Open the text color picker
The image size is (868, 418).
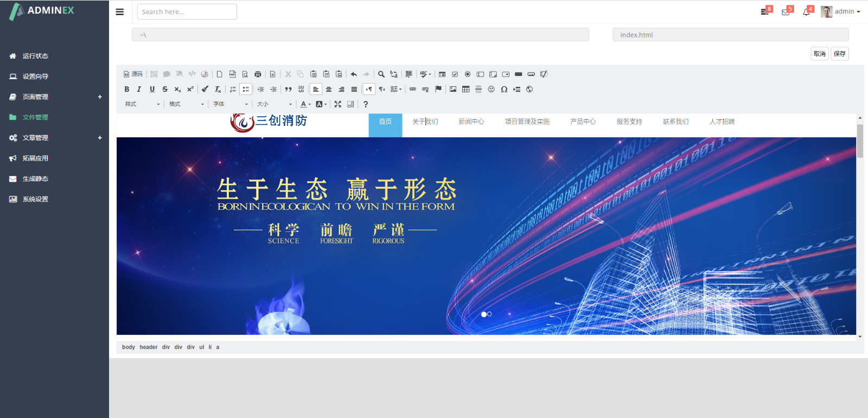(305, 104)
